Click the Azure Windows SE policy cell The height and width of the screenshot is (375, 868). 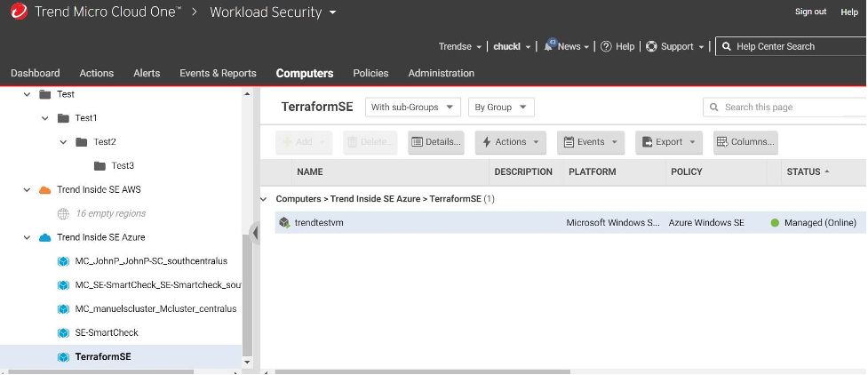pyautogui.click(x=706, y=223)
